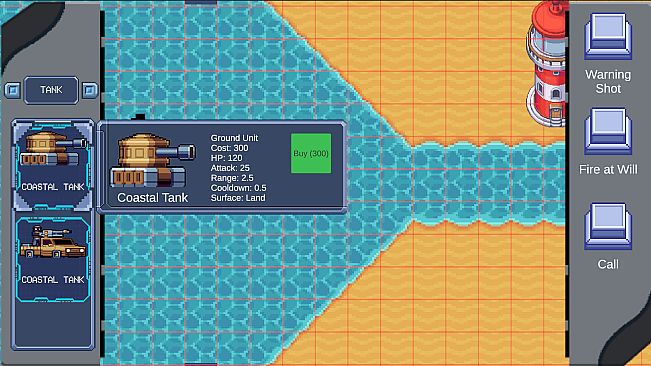Click the 'Cooldown: 0.5' stat
Screen dimensions: 651x366
[238, 188]
